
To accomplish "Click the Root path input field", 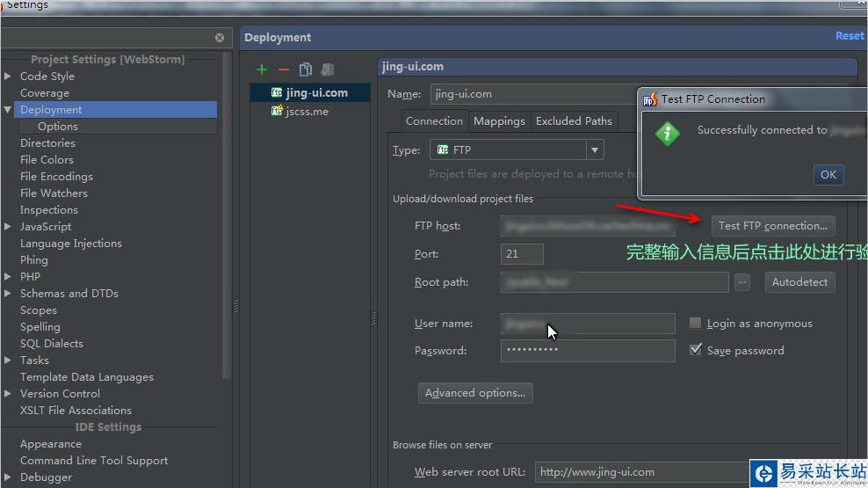I will tap(614, 282).
